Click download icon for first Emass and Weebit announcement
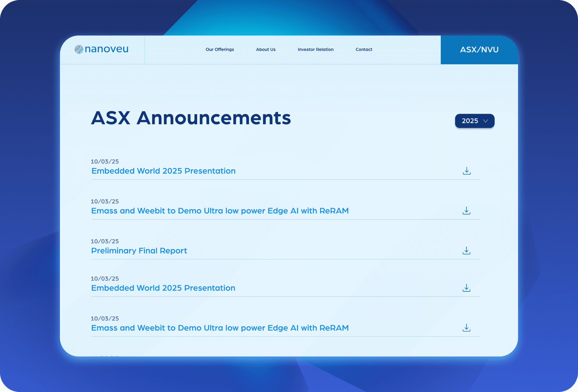 (x=466, y=211)
